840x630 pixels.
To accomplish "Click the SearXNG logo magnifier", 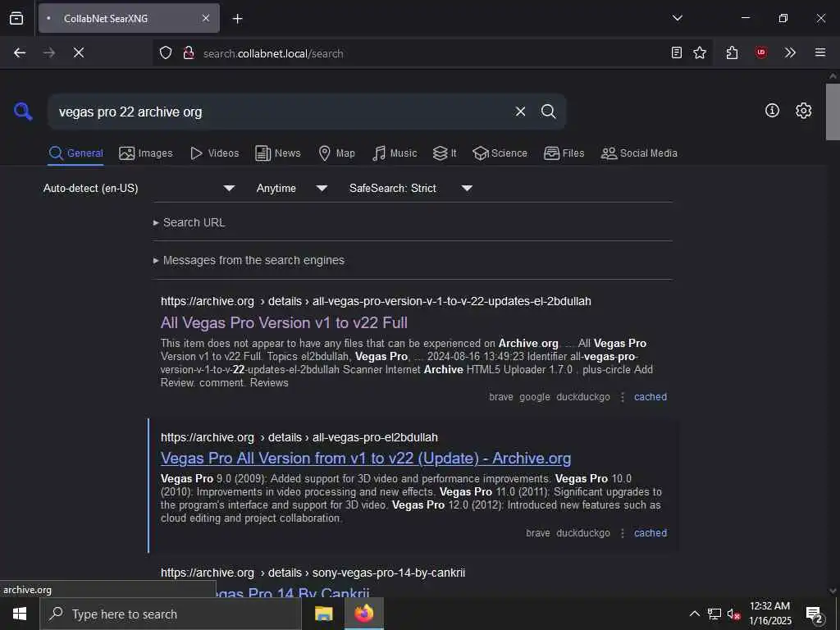I will click(23, 112).
